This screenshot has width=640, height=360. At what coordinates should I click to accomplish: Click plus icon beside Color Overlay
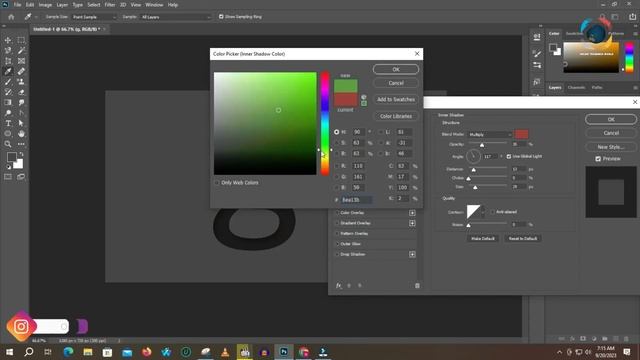pyautogui.click(x=412, y=213)
